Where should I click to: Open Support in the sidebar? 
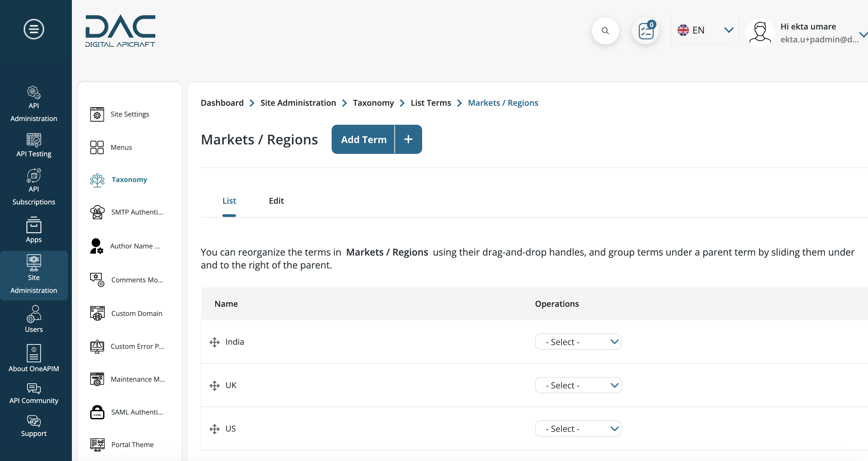click(x=34, y=426)
